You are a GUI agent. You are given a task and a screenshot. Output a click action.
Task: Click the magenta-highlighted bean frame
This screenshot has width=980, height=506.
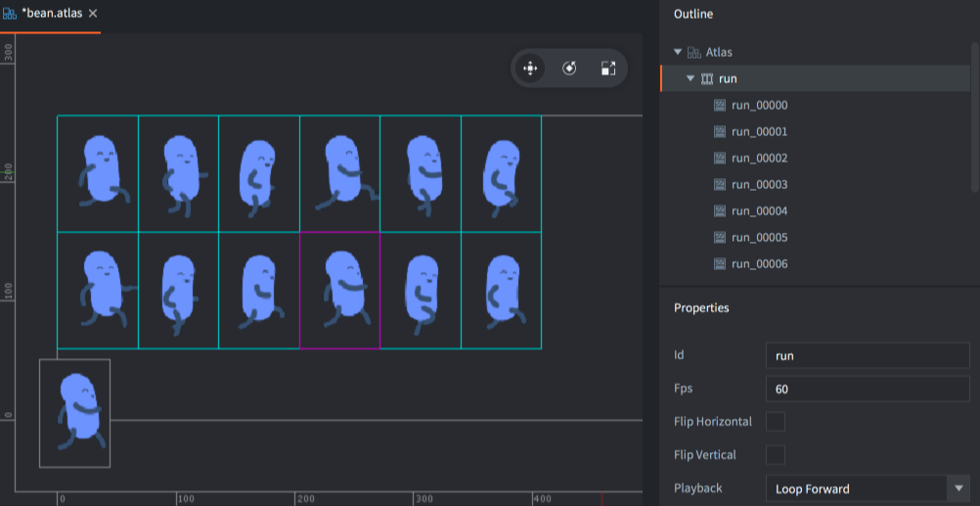[339, 290]
